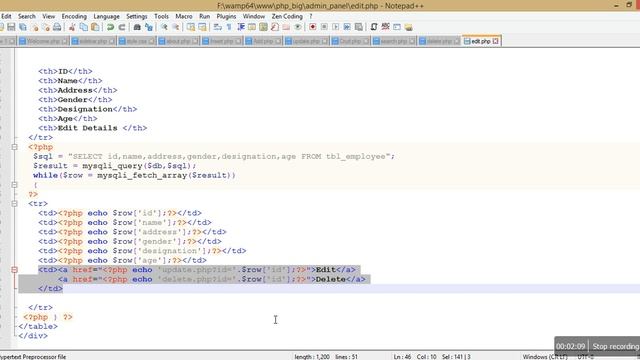640x360 pixels.
Task: Switch to the update.php tab
Action: click(x=306, y=41)
